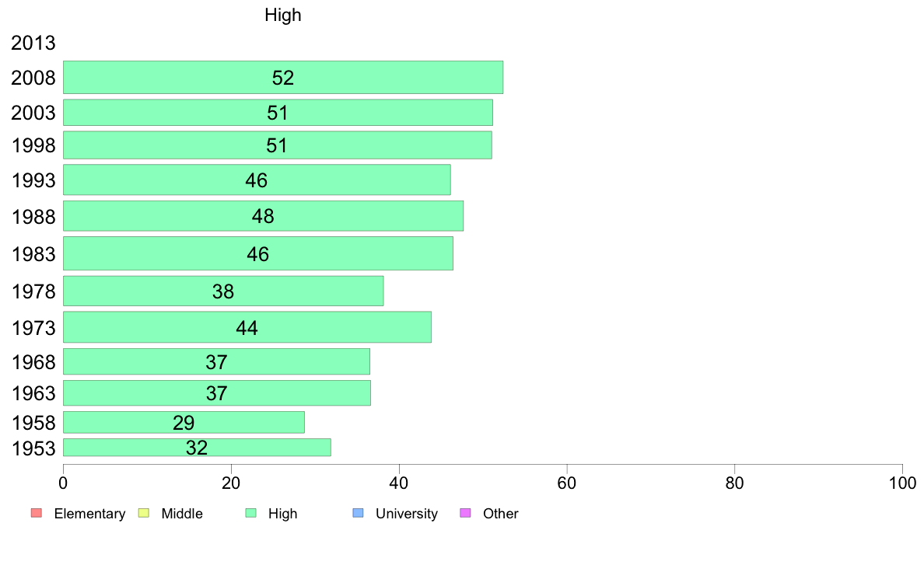Click the 2003 bar showing 51
Viewport: 924px width, 572px height.
click(278, 113)
